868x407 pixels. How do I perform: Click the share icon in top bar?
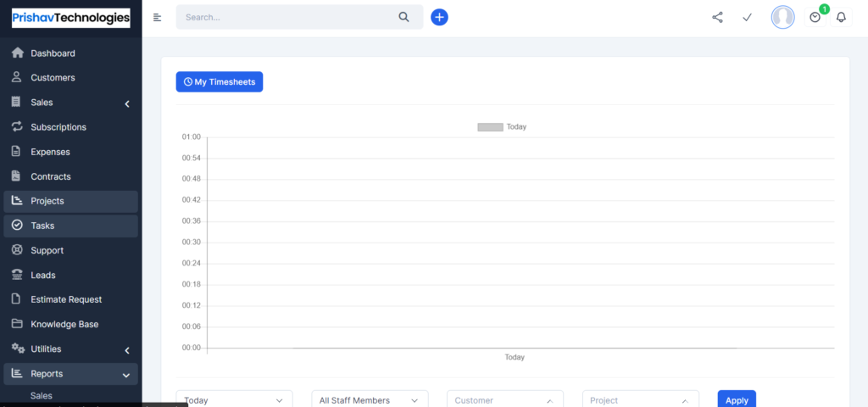point(717,17)
